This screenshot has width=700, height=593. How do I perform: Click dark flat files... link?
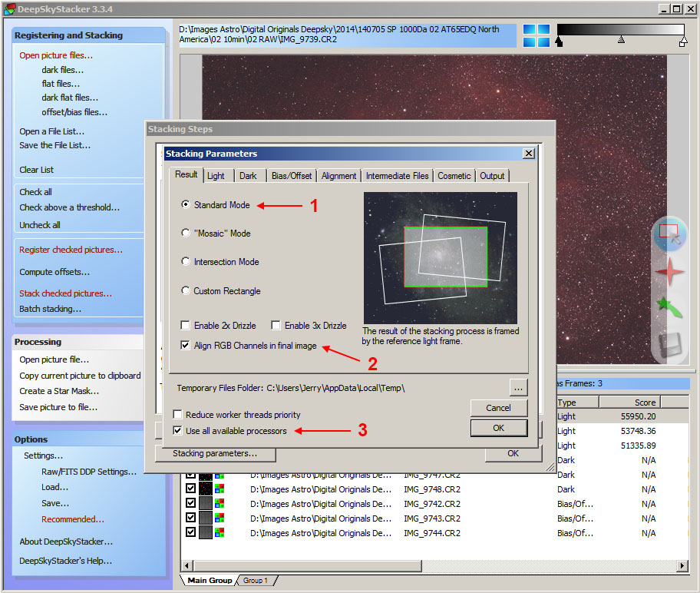[70, 98]
